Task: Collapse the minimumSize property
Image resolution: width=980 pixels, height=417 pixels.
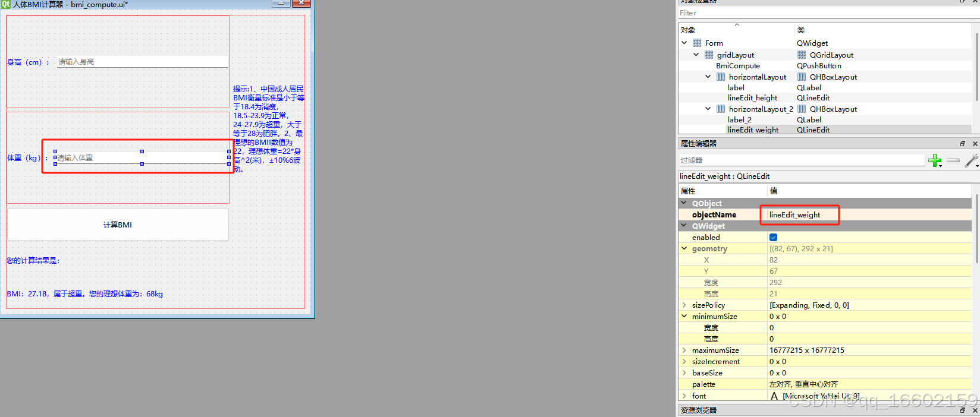Action: tap(684, 316)
